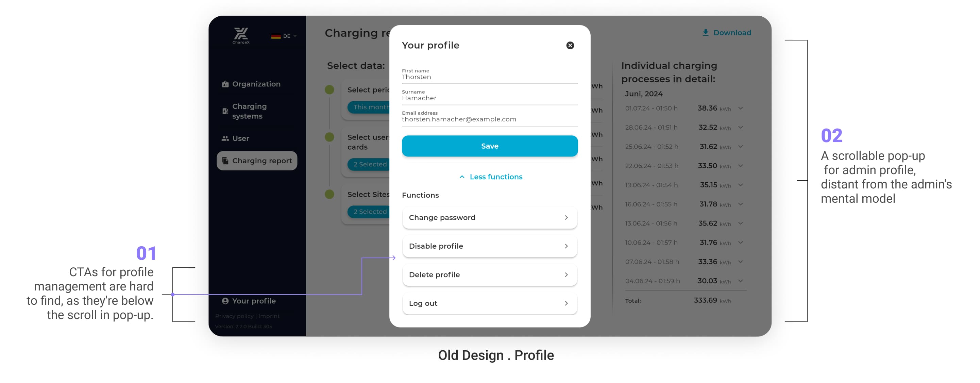Image resolution: width=980 pixels, height=383 pixels.
Task: Select Delete profile option
Action: click(x=489, y=274)
